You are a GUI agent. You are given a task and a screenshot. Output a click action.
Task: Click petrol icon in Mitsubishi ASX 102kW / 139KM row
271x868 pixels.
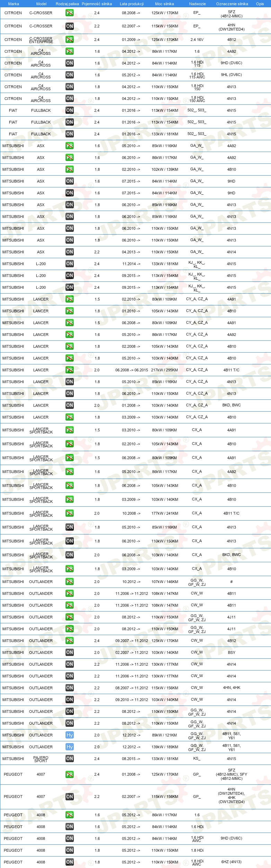pyautogui.click(x=70, y=169)
